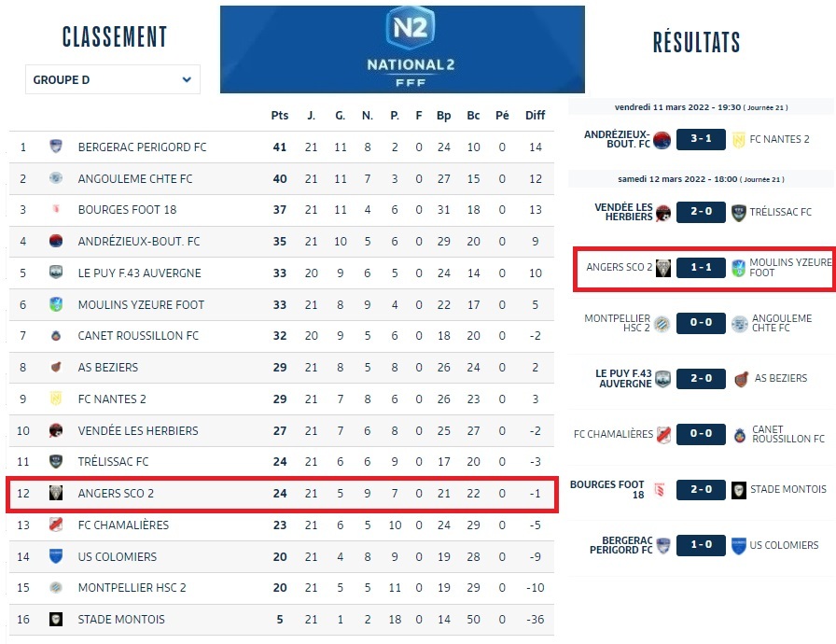Click Andrézieux-Bout. FC logo in standings table

56,242
